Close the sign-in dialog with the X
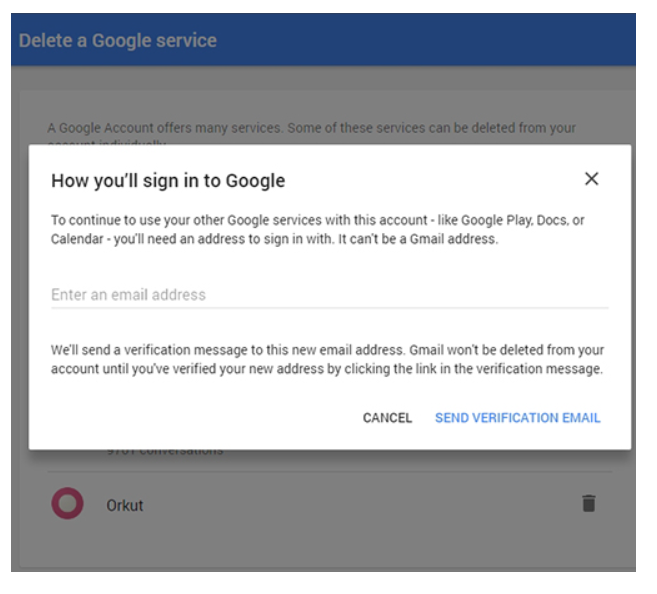The width and height of the screenshot is (657, 594). pos(591,179)
